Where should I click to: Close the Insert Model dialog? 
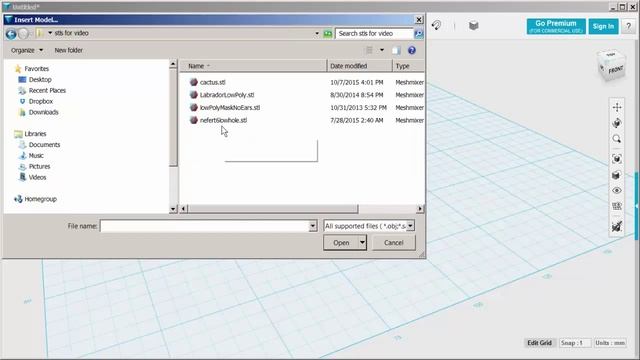(419, 20)
